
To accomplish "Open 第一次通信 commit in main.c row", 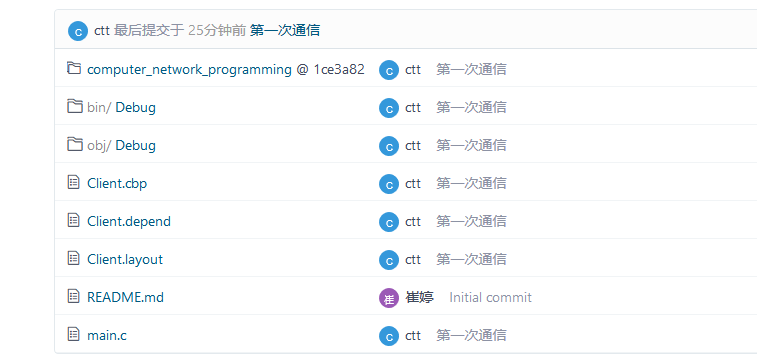I will tap(471, 336).
